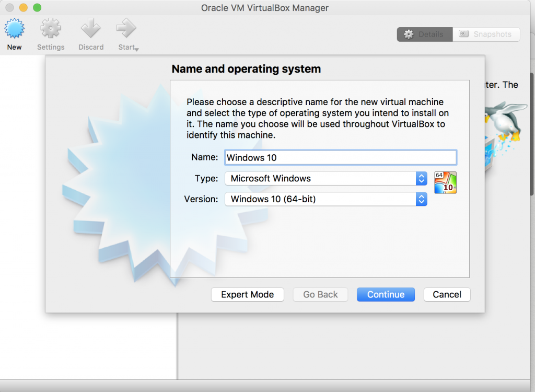
Task: Open the Version dropdown (Windows 10 64-bit)
Action: pos(326,199)
